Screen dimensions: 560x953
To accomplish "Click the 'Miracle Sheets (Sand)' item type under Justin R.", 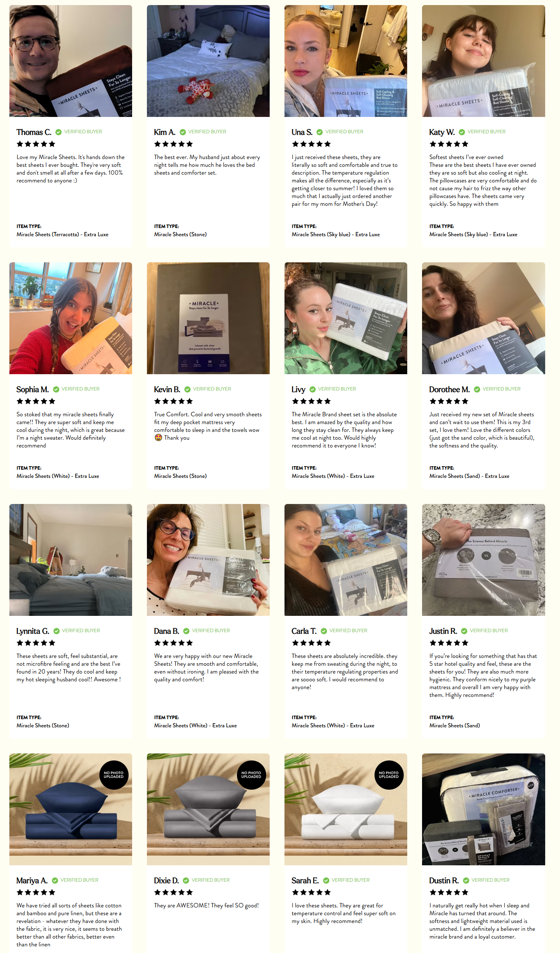I will click(454, 725).
